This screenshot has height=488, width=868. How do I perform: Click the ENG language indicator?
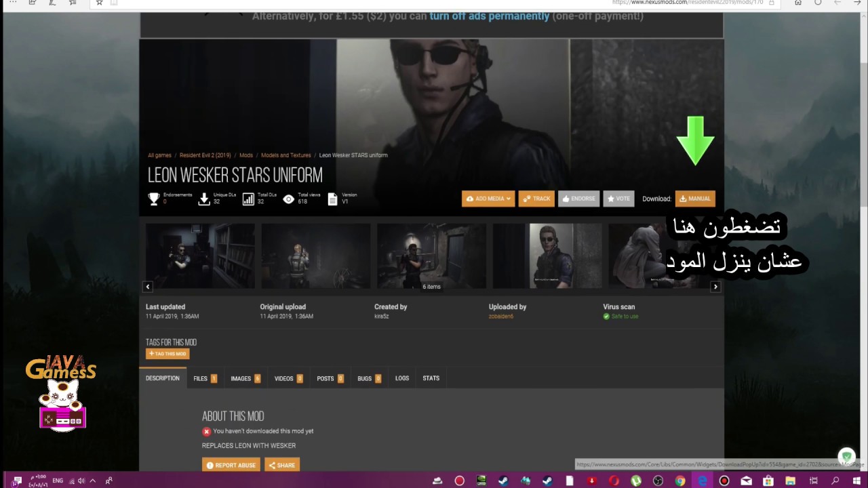(58, 481)
